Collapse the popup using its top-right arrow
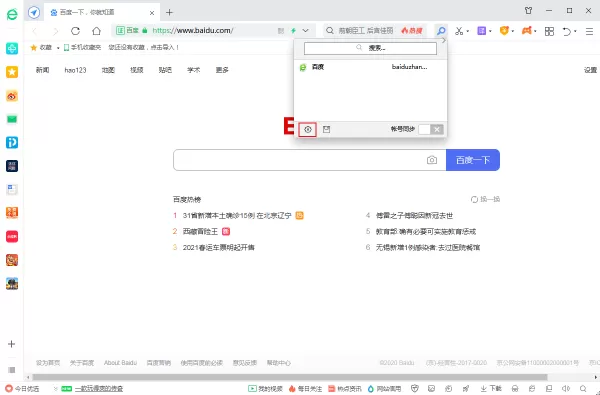 (443, 40)
